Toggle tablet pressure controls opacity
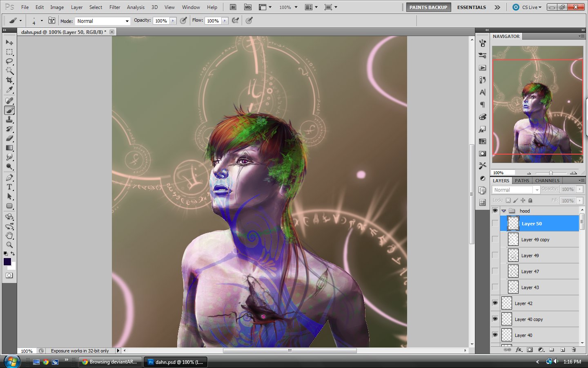The height and width of the screenshot is (368, 588). point(183,20)
